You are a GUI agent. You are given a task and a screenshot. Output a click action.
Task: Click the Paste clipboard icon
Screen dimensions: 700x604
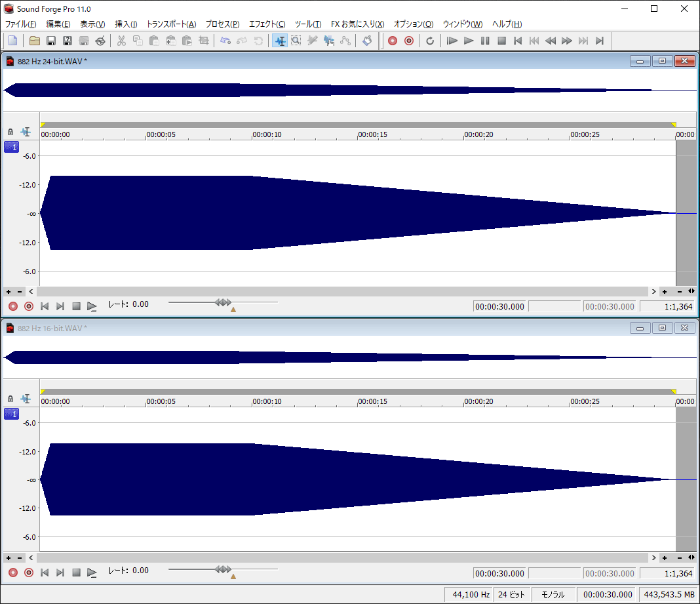coord(154,41)
